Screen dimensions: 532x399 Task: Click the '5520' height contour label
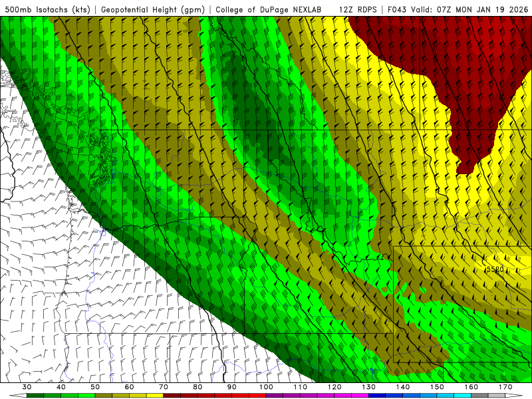click(x=495, y=269)
